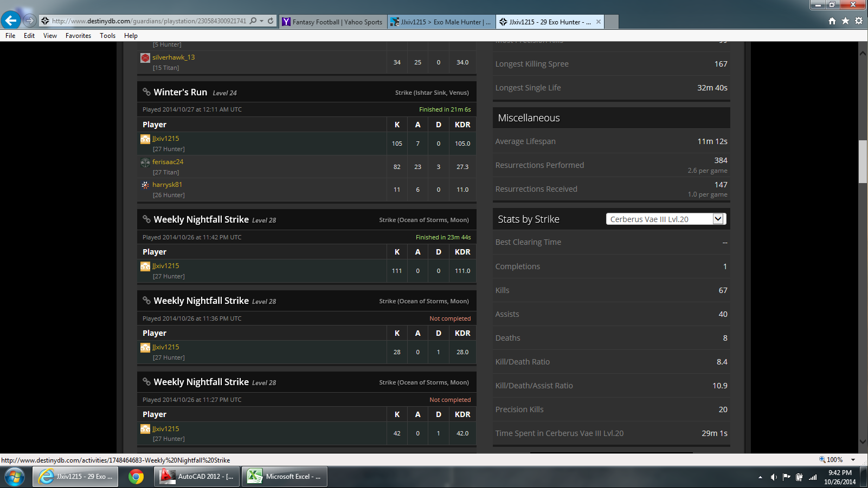Click JJxiv1215 emblem in 28-kill Nightfall row
This screenshot has width=868, height=488.
145,348
